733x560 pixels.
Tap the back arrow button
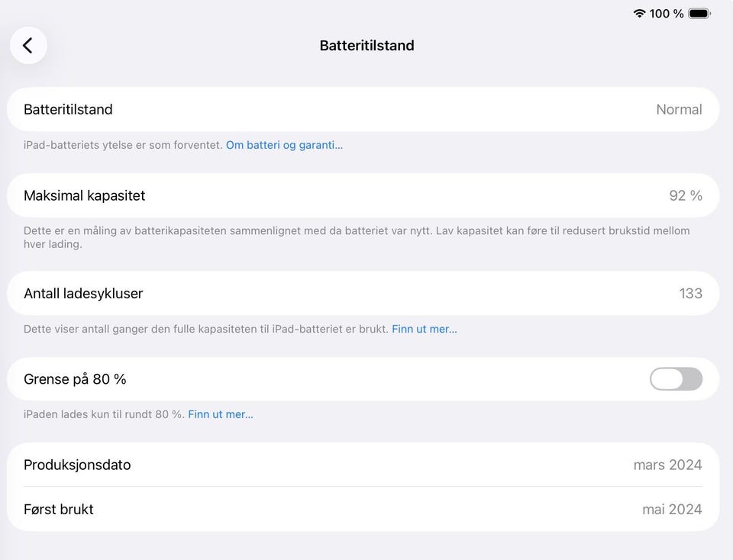click(28, 46)
